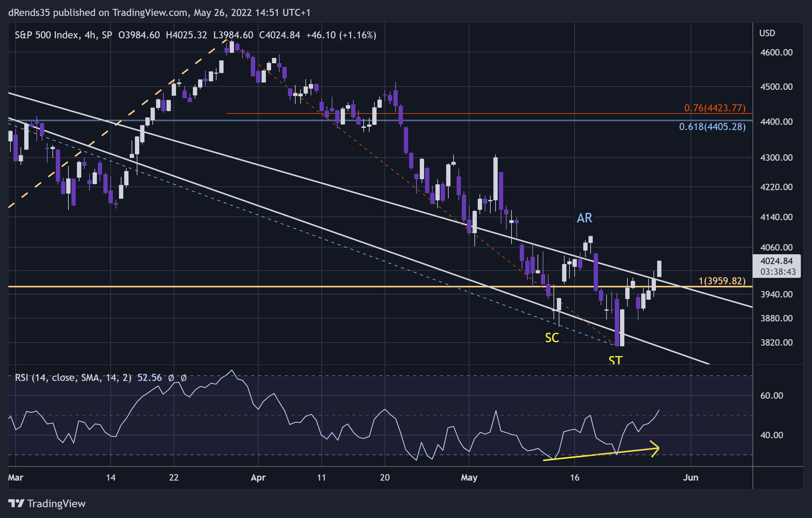Click the H4025.32 high value in header

tap(186, 35)
